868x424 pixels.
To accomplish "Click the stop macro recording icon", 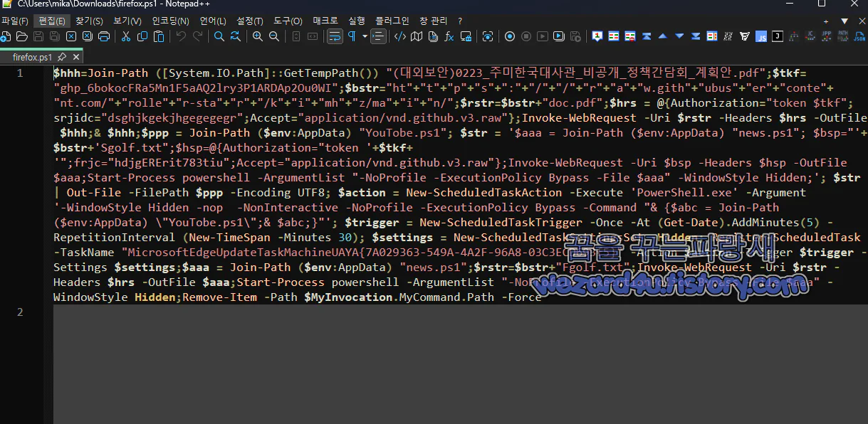I will pyautogui.click(x=526, y=36).
